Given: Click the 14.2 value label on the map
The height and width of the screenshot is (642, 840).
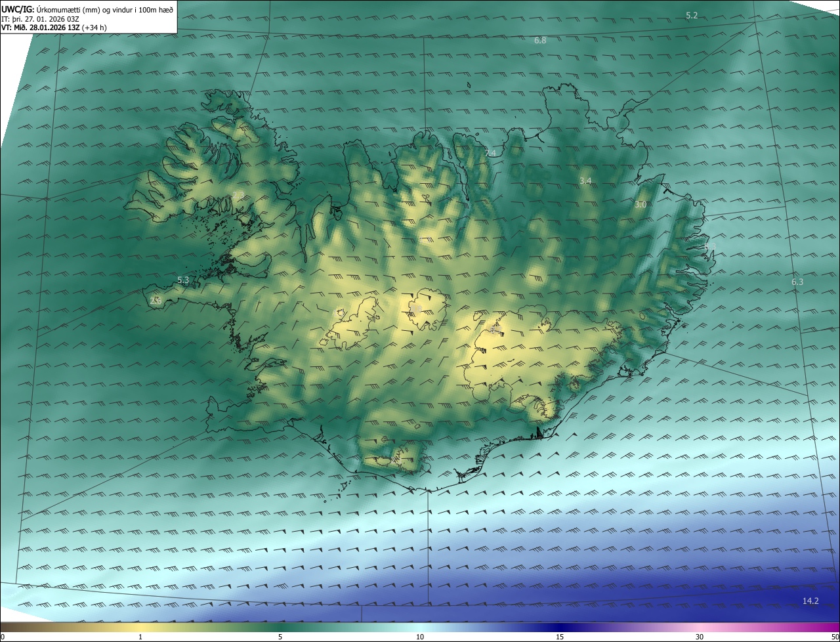Looking at the screenshot, I should (810, 601).
